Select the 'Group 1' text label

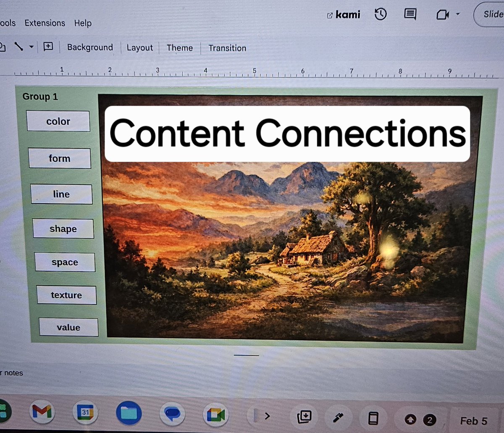point(40,97)
